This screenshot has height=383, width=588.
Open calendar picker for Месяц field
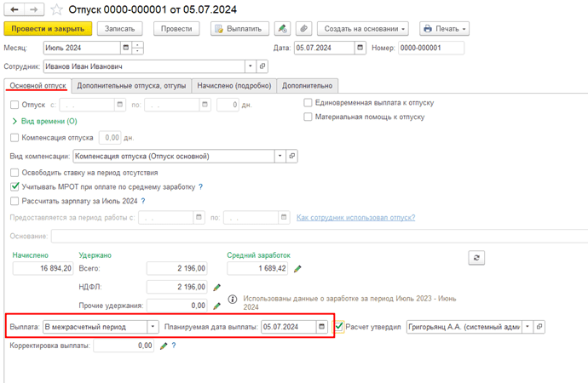(x=126, y=48)
